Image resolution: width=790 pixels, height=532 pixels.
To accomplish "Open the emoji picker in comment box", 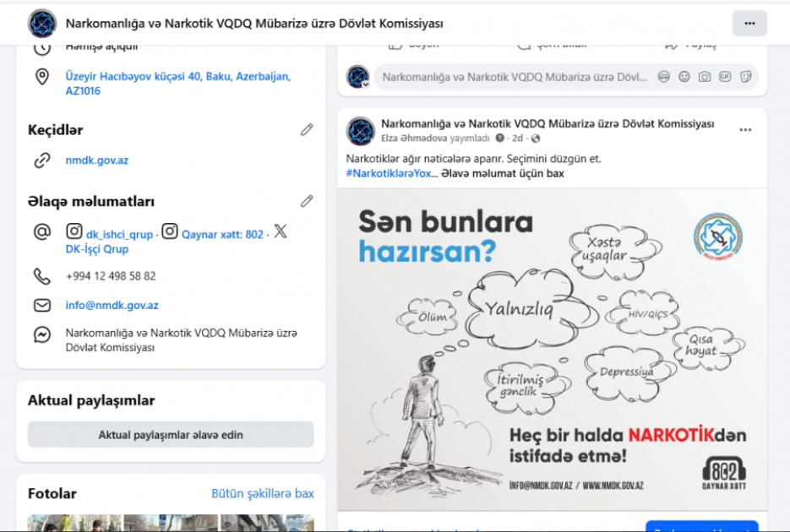I will pos(684,77).
